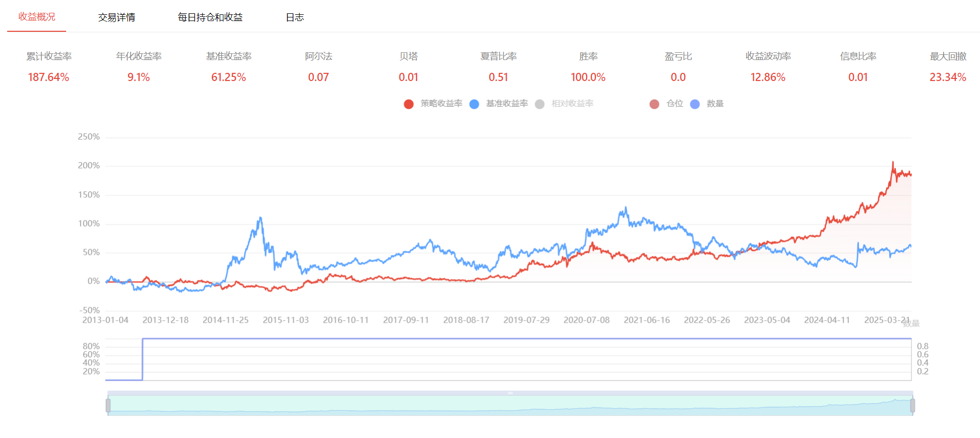Click the 仓位 text label in the legend
The height and width of the screenshot is (438, 980).
(674, 104)
